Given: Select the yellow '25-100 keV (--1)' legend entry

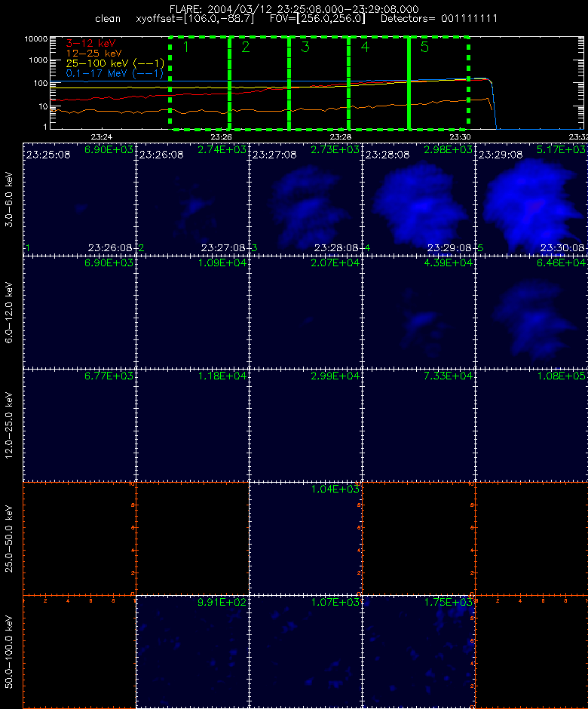Looking at the screenshot, I should pyautogui.click(x=115, y=63).
